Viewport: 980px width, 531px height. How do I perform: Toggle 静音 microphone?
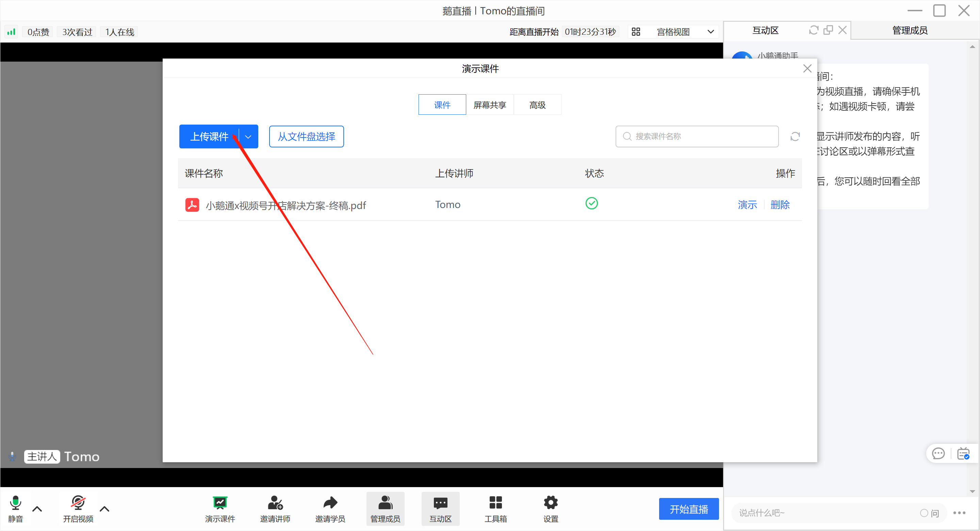coord(16,503)
